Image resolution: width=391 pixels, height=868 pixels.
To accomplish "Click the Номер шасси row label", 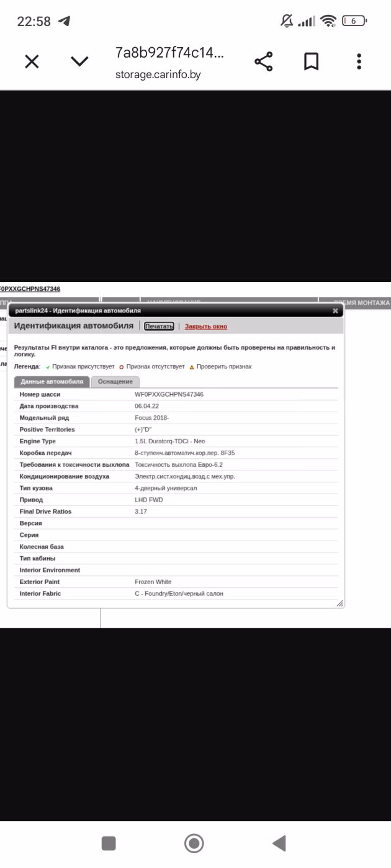I will tap(40, 394).
